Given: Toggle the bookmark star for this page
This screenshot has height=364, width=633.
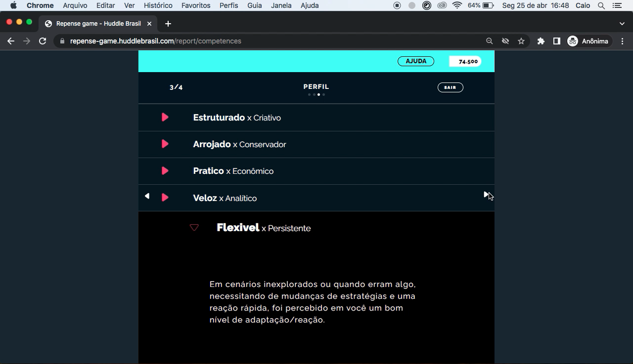Looking at the screenshot, I should (x=521, y=41).
